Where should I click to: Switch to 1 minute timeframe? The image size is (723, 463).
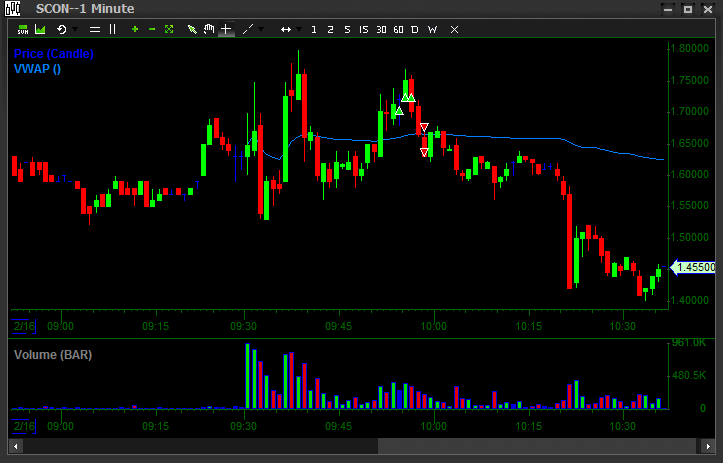click(314, 30)
